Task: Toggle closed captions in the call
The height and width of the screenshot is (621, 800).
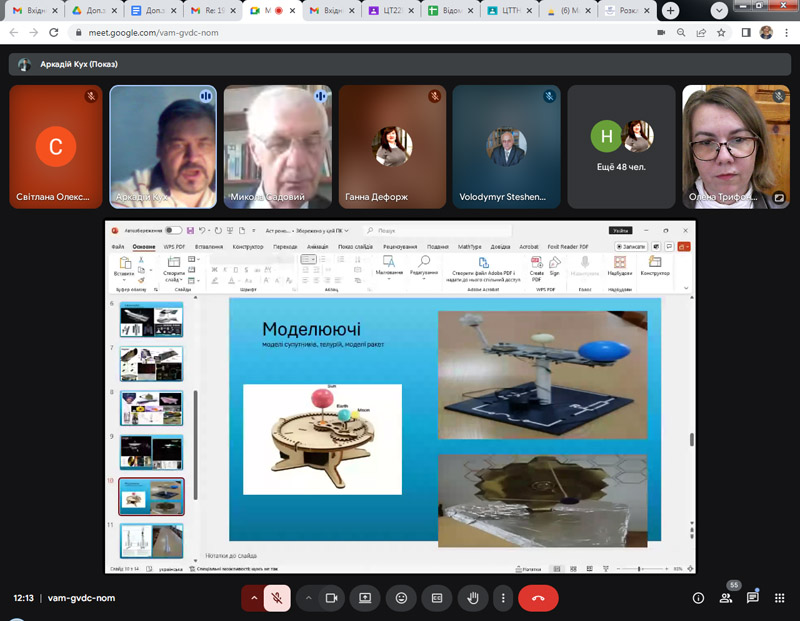Action: click(x=436, y=598)
